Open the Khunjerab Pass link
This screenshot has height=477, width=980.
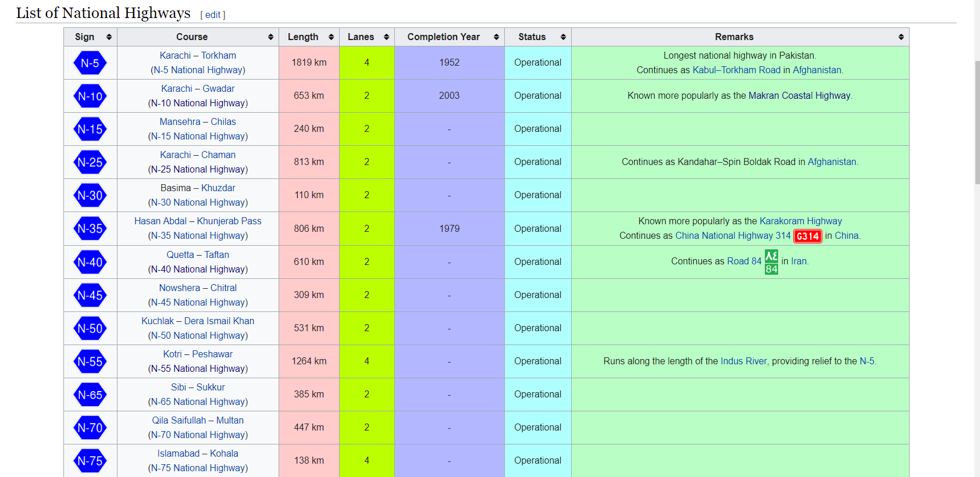click(229, 221)
